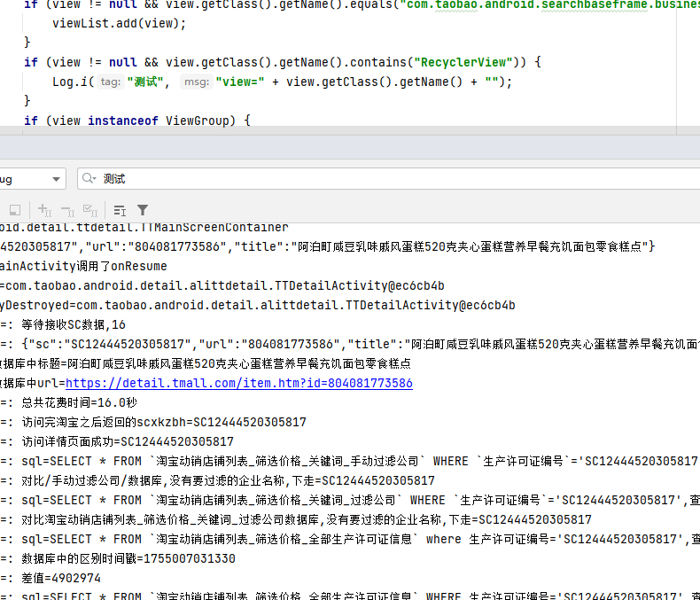Click the add-mark plus icon in toolbar

click(43, 210)
